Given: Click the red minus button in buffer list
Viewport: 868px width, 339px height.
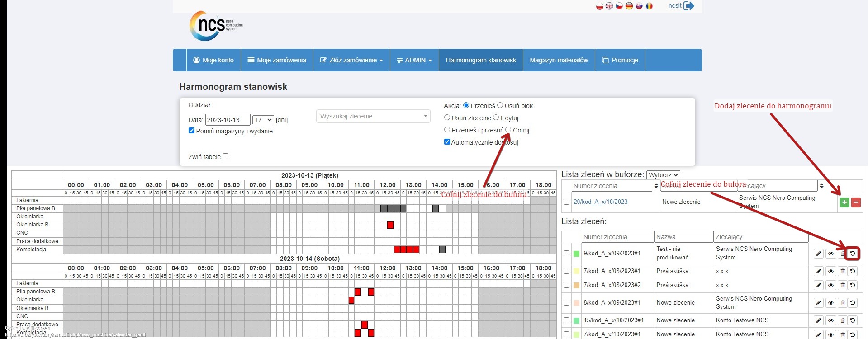Looking at the screenshot, I should pyautogui.click(x=856, y=202).
